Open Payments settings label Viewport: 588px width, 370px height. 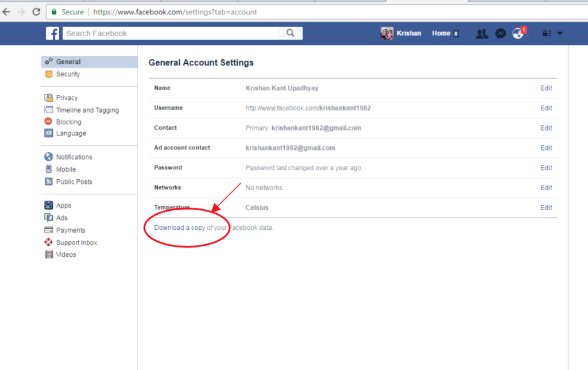coord(71,230)
